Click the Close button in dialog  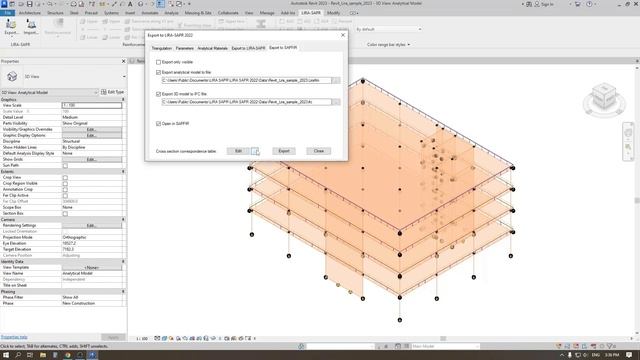click(319, 151)
